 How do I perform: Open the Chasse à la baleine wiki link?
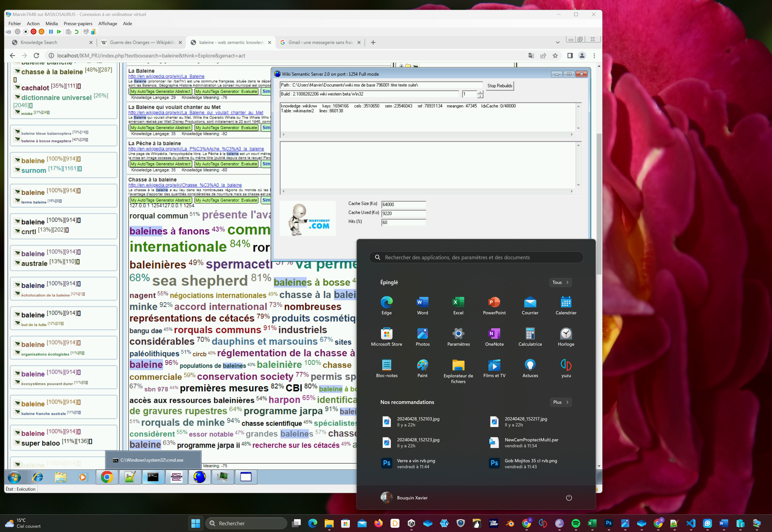[x=185, y=185]
